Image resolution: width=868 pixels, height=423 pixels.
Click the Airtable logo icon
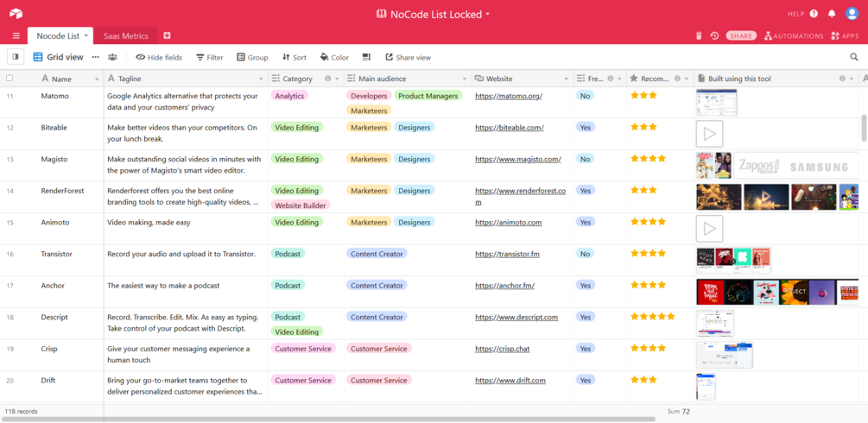point(16,14)
